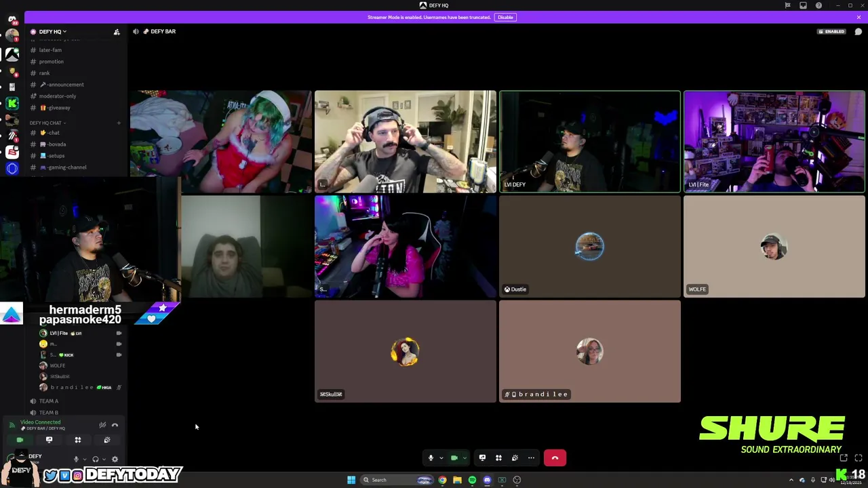Open mic options arrow in user panel
Screen dimensions: 868x488
click(x=84, y=459)
